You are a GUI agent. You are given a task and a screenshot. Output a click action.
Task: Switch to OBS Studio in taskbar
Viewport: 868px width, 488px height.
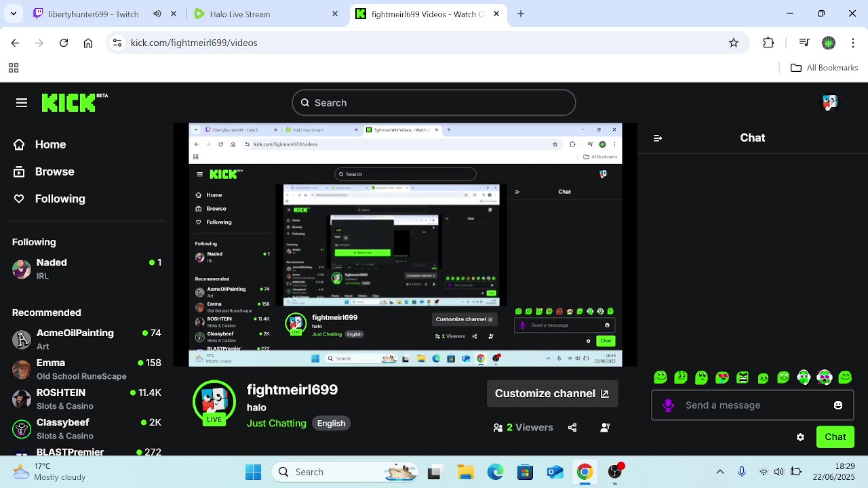[x=616, y=472]
